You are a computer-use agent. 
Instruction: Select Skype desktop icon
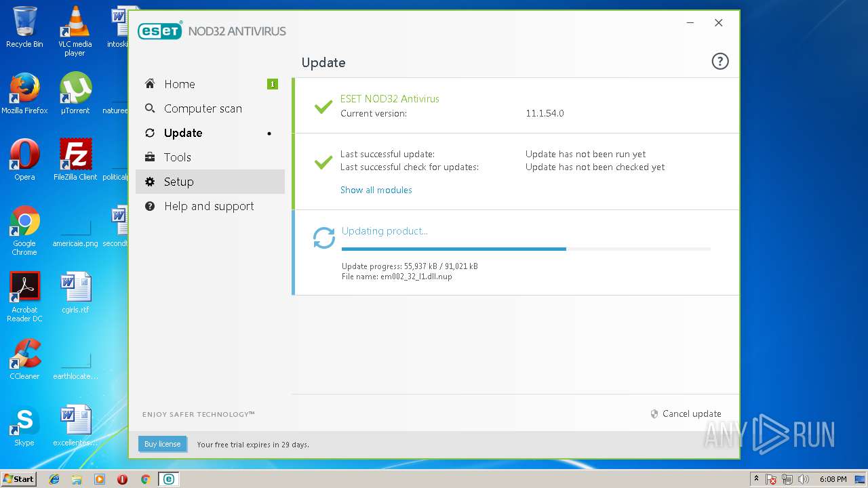24,426
